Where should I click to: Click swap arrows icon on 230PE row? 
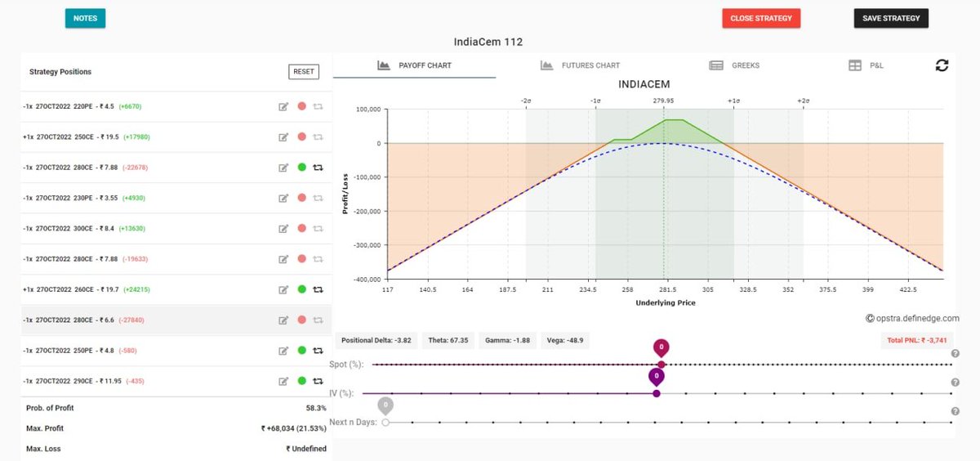click(x=318, y=198)
